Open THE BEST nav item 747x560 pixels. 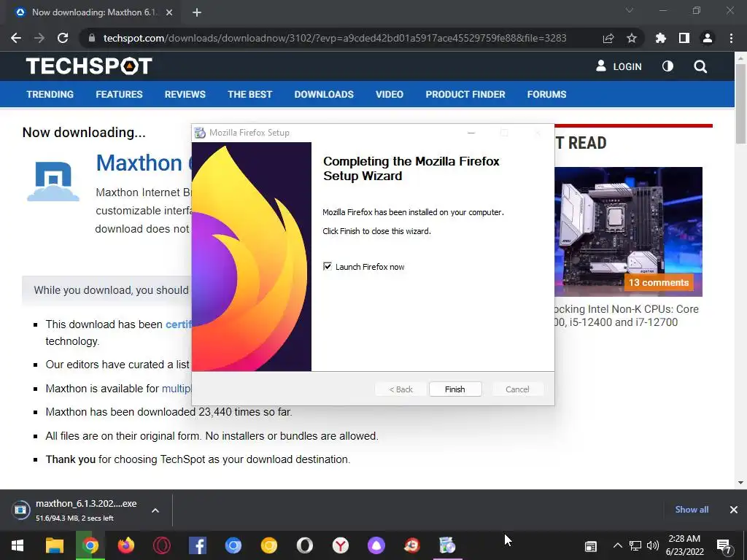(x=249, y=94)
